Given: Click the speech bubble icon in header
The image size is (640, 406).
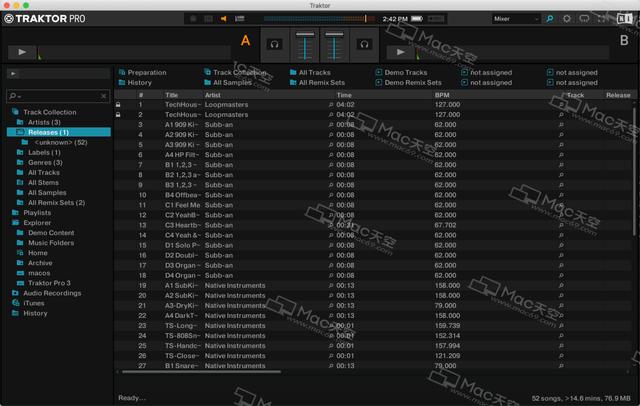Looking at the screenshot, I should [584, 19].
